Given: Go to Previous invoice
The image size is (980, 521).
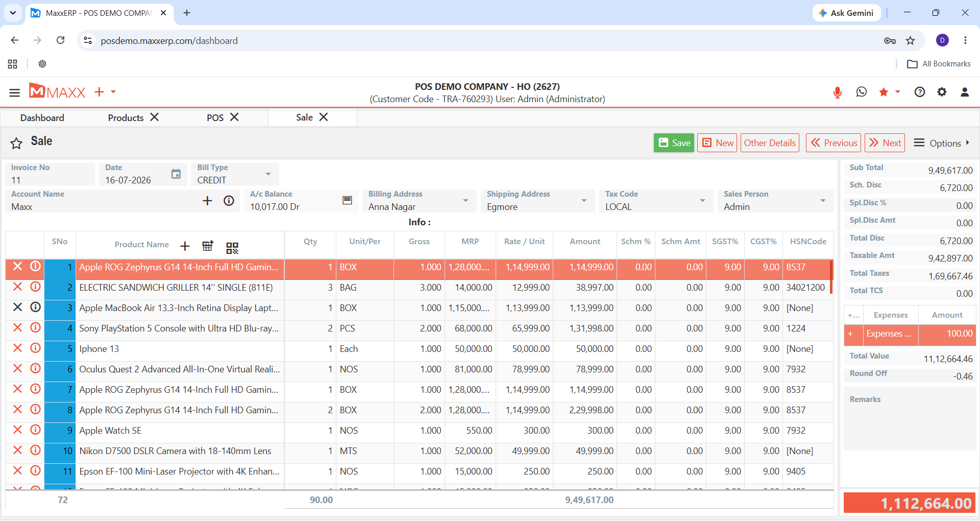Looking at the screenshot, I should (x=834, y=143).
